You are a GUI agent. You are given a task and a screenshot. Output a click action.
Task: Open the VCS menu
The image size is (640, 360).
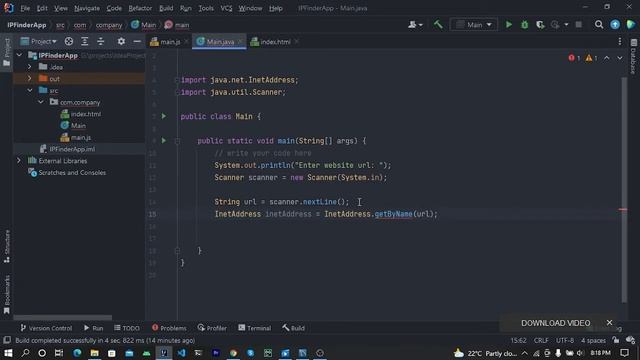[x=226, y=8]
